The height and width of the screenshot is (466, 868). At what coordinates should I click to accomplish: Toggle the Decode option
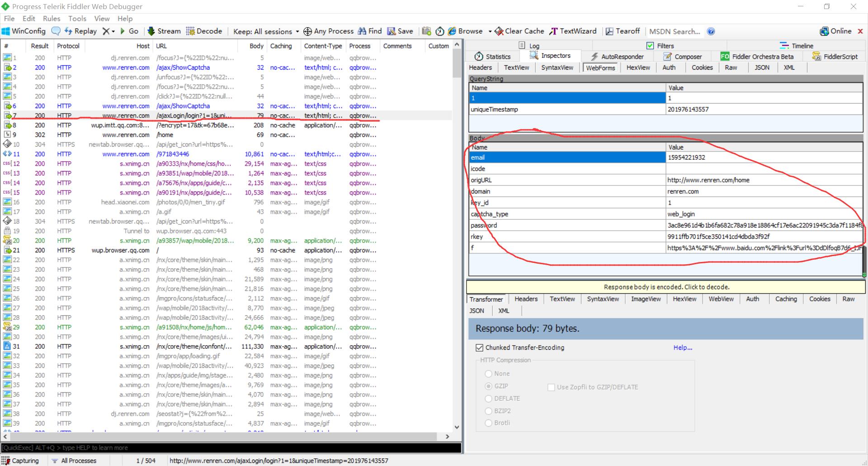click(x=204, y=31)
